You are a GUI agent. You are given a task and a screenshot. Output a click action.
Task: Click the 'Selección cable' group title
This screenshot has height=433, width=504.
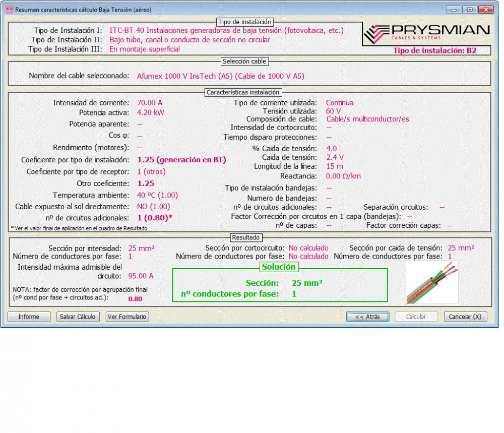coord(244,61)
